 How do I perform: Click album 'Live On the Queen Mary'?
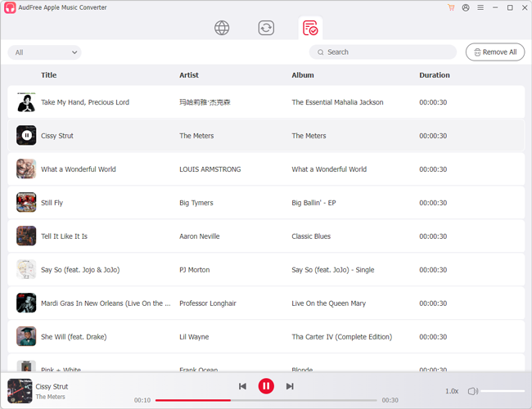coord(329,303)
